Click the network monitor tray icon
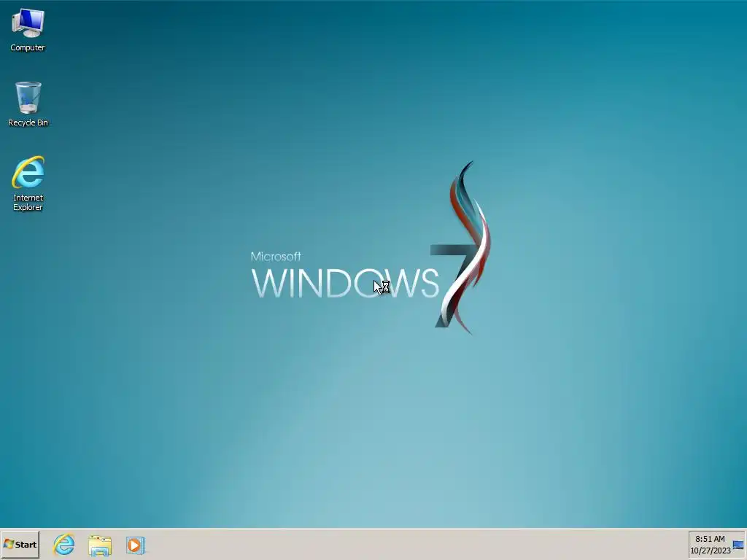Image resolution: width=747 pixels, height=560 pixels. point(738,545)
